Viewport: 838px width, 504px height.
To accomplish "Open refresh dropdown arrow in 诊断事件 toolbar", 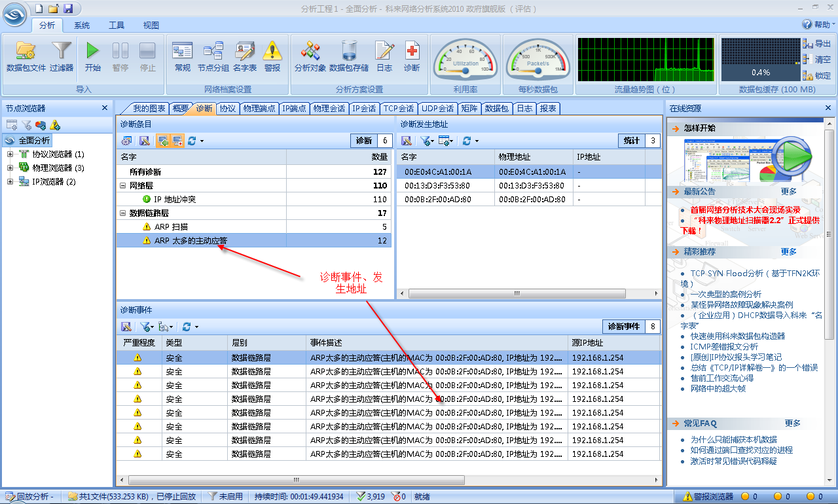I will (196, 327).
